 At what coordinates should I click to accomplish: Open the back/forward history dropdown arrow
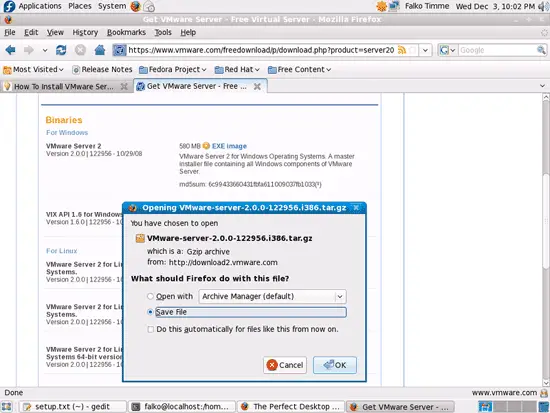[x=45, y=50]
